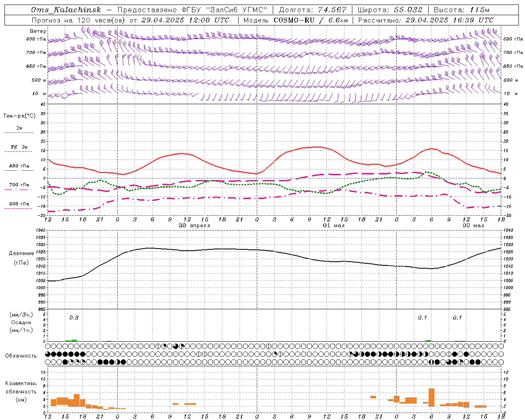Click the date label 02 мая
This screenshot has width=525, height=420.
(x=473, y=226)
